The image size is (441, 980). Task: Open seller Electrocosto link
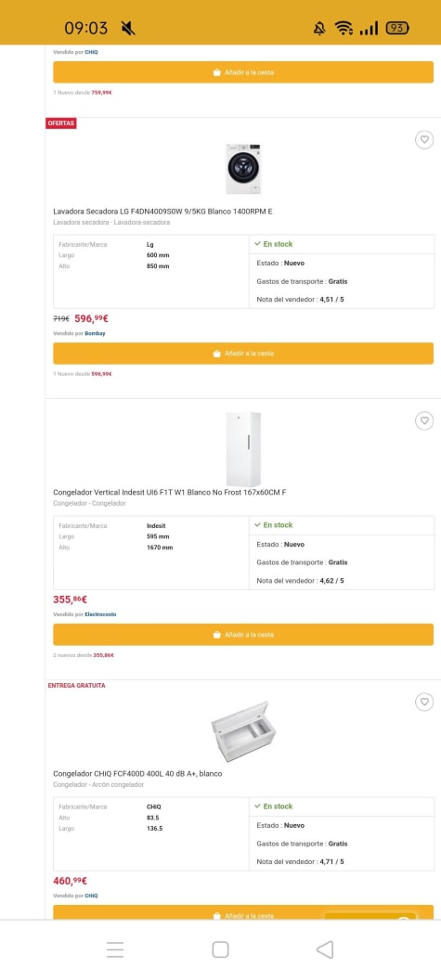(100, 614)
